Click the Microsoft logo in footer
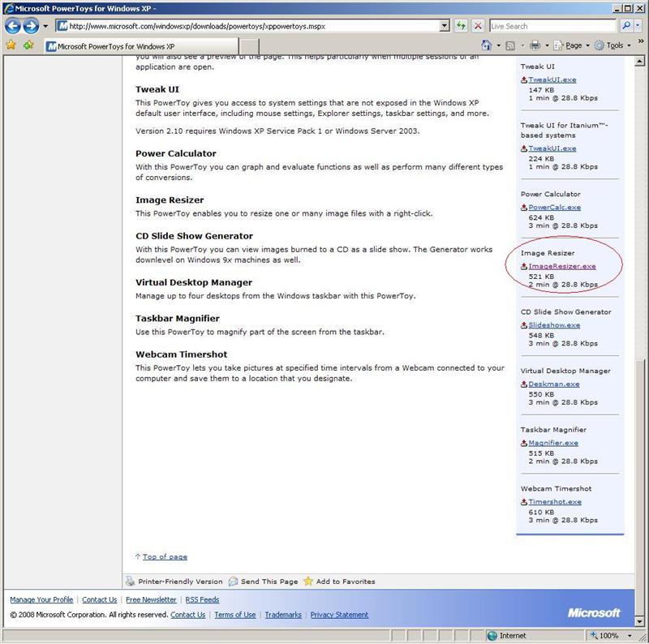This screenshot has width=649, height=644. click(x=594, y=613)
